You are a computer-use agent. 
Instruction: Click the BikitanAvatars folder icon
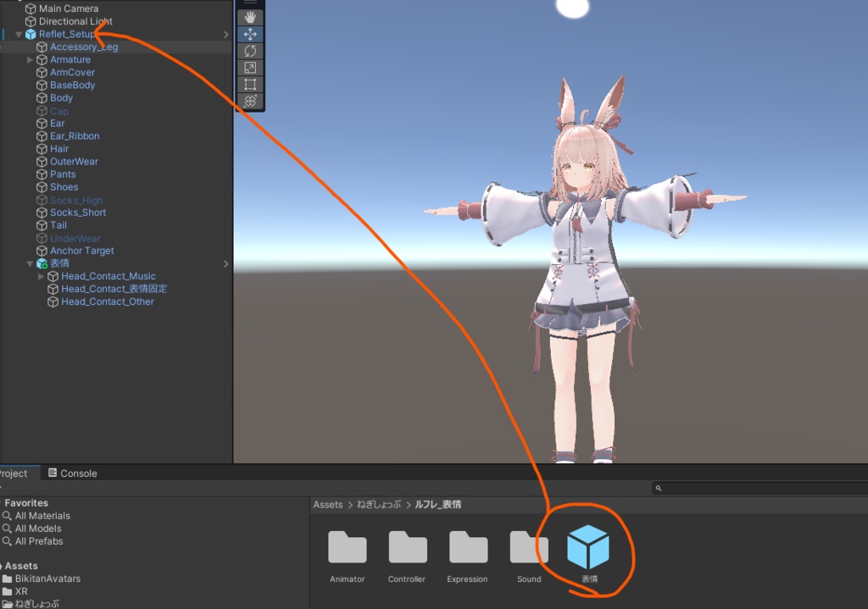point(7,579)
